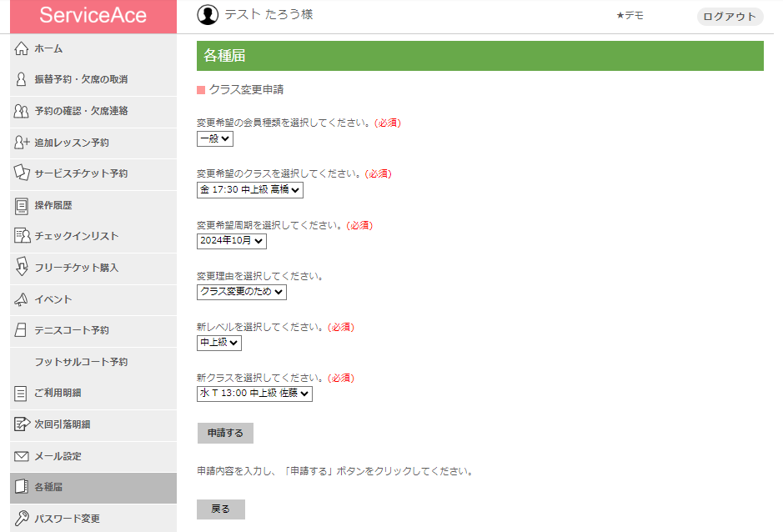This screenshot has width=783, height=532.
Task: Click the イベント megaphone icon
Action: tap(22, 299)
